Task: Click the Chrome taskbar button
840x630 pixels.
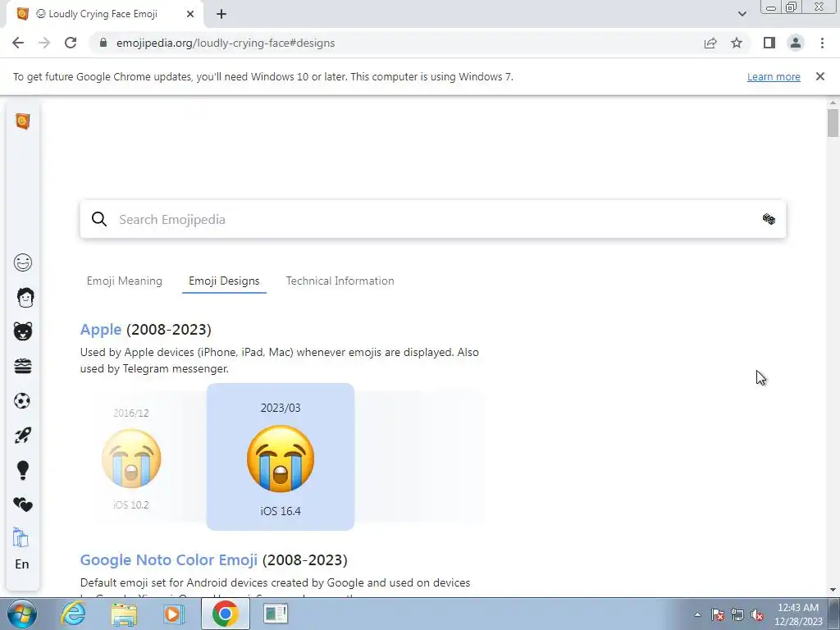Action: [226, 614]
